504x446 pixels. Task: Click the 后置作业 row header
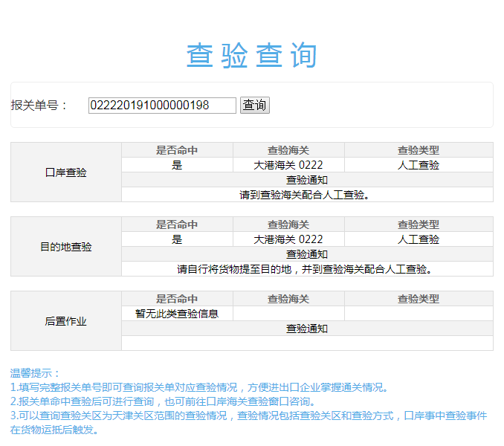[66, 320]
